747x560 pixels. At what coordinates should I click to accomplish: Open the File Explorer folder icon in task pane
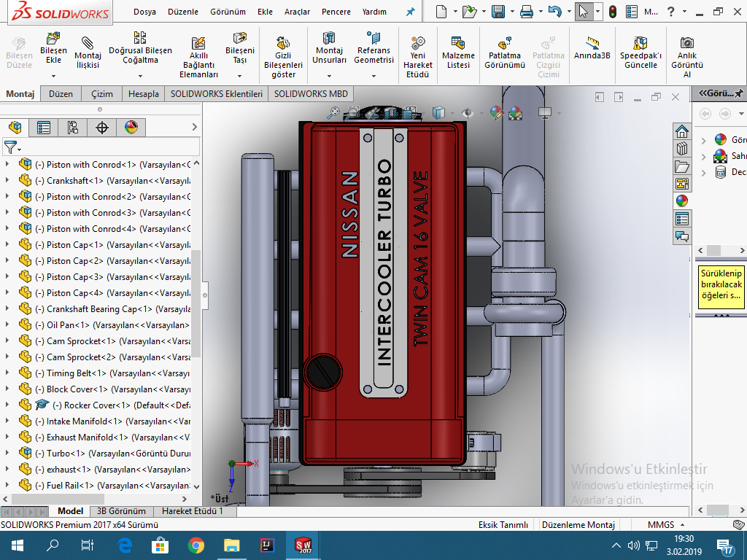tap(682, 167)
